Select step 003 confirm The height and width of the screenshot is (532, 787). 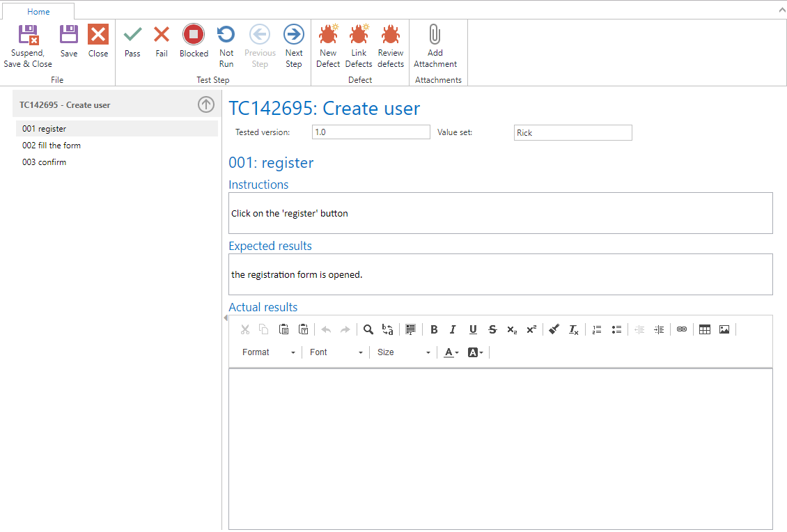coord(45,162)
